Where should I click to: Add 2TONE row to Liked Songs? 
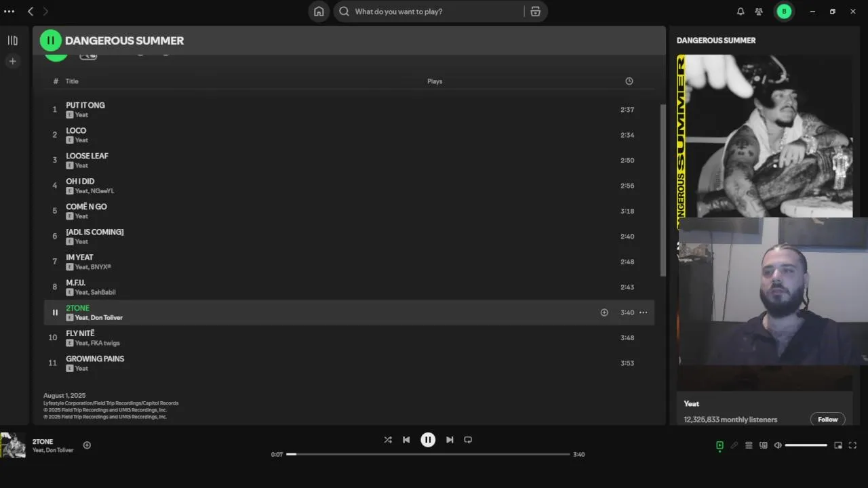(x=604, y=312)
